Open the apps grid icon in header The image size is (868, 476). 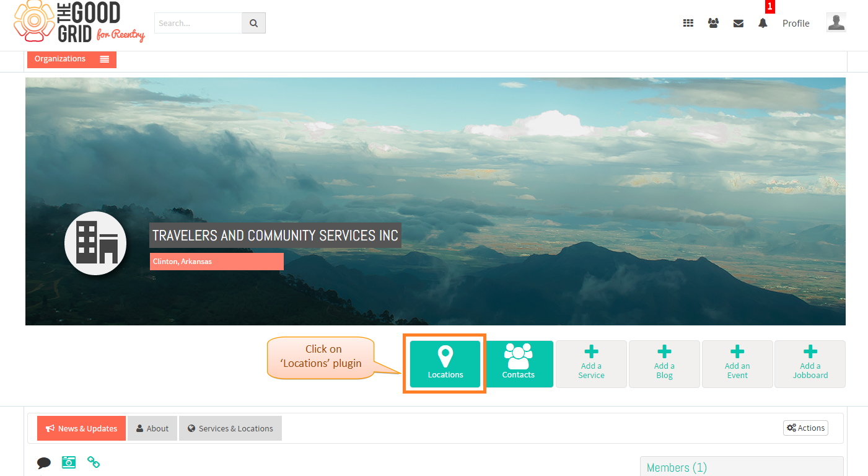688,23
